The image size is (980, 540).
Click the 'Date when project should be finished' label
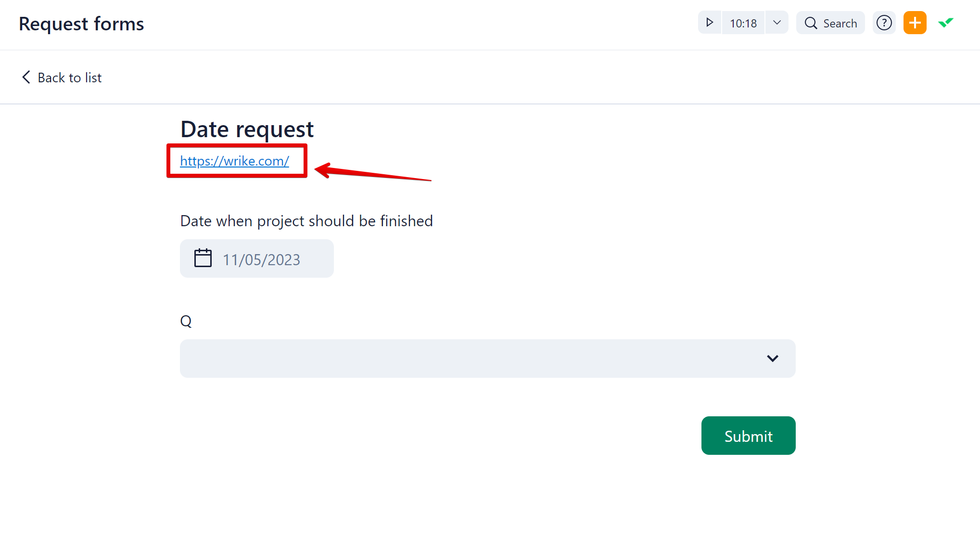306,221
